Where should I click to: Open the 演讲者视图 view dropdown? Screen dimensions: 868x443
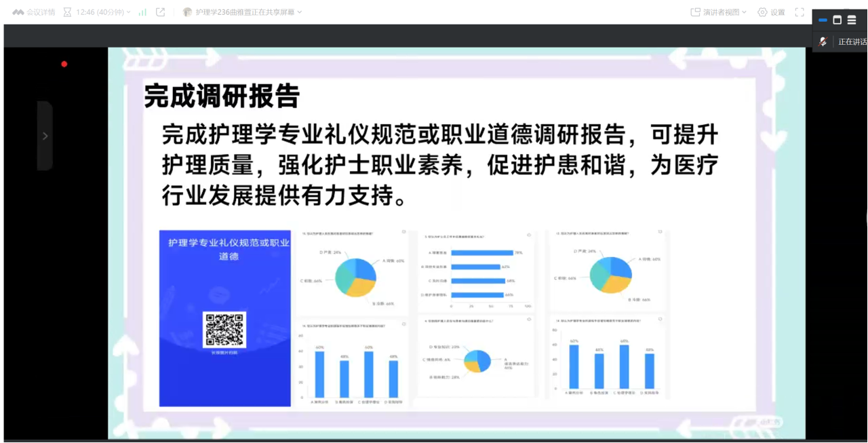point(743,12)
